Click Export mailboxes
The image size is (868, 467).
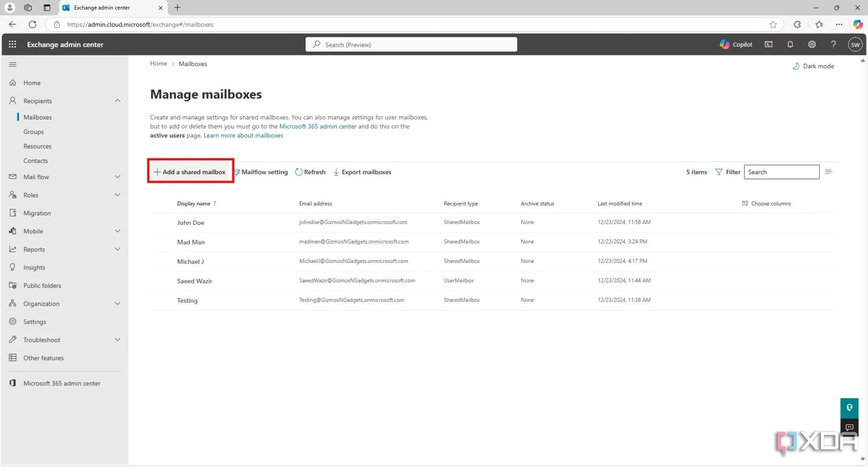(362, 172)
